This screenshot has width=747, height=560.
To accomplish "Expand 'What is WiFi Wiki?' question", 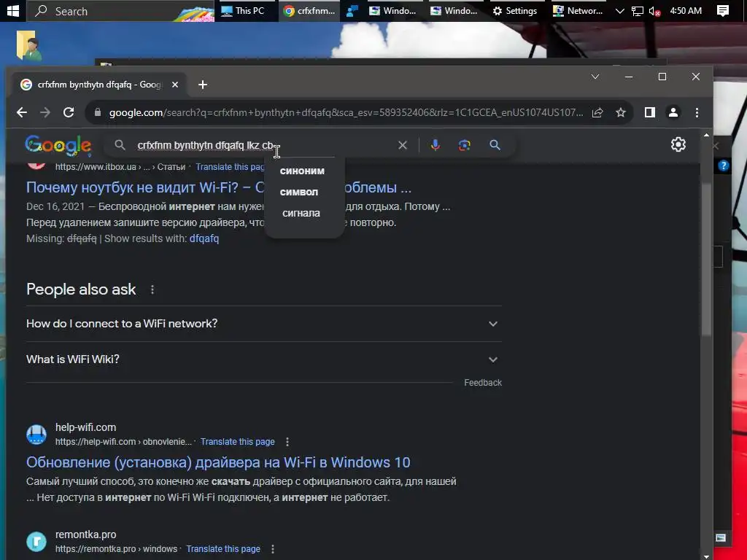I will tap(264, 359).
